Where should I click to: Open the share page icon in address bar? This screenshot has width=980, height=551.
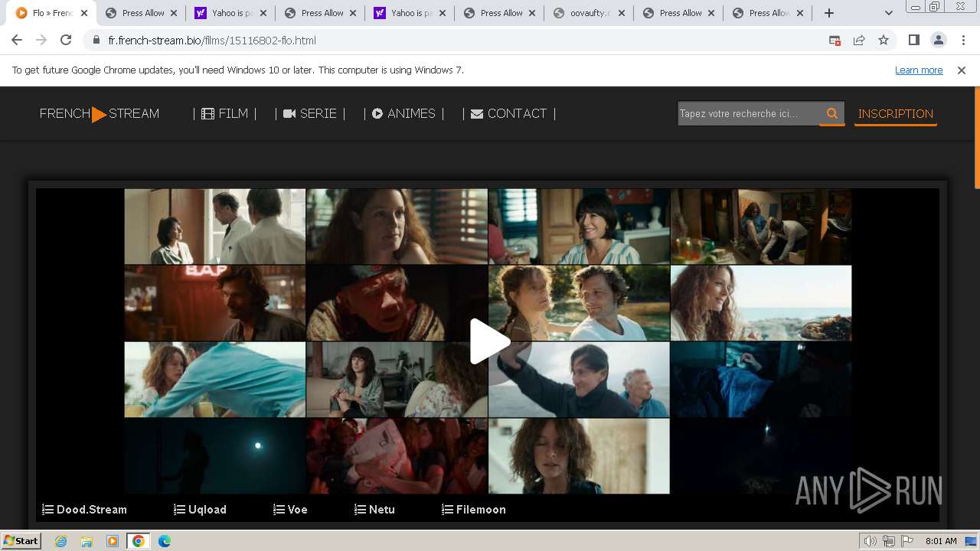pyautogui.click(x=859, y=40)
